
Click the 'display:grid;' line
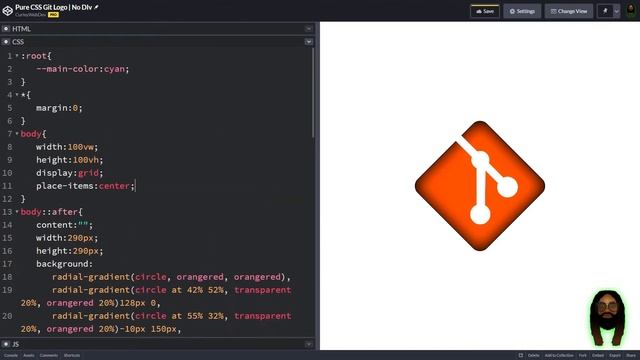click(x=70, y=173)
